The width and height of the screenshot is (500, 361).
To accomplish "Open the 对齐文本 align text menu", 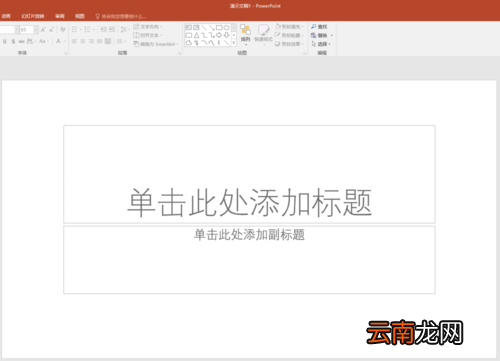I will pyautogui.click(x=147, y=35).
